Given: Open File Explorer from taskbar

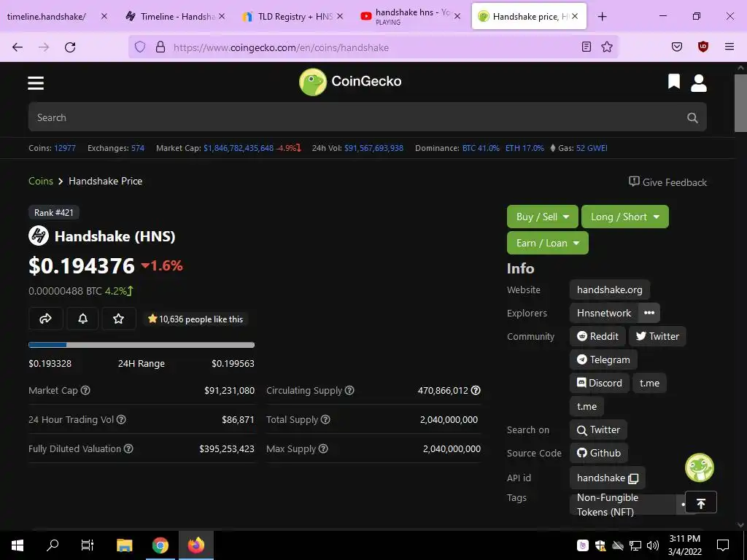Looking at the screenshot, I should 124,545.
